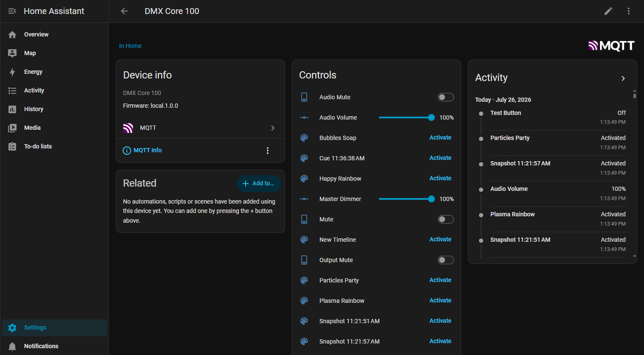Click the Activity list icon in sidebar
The height and width of the screenshot is (355, 644).
12,90
